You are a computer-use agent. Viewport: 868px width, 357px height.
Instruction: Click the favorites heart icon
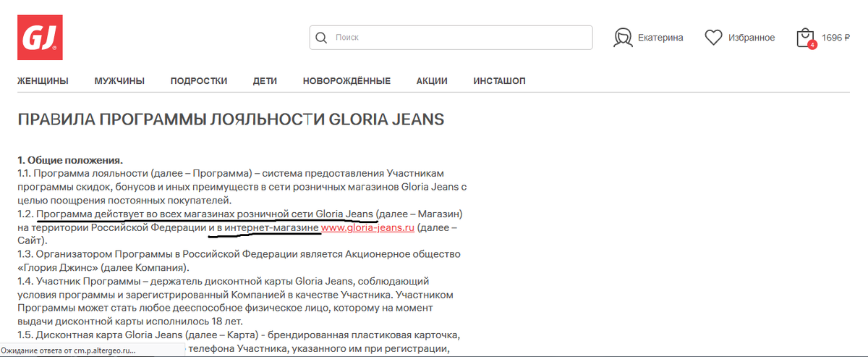(714, 38)
